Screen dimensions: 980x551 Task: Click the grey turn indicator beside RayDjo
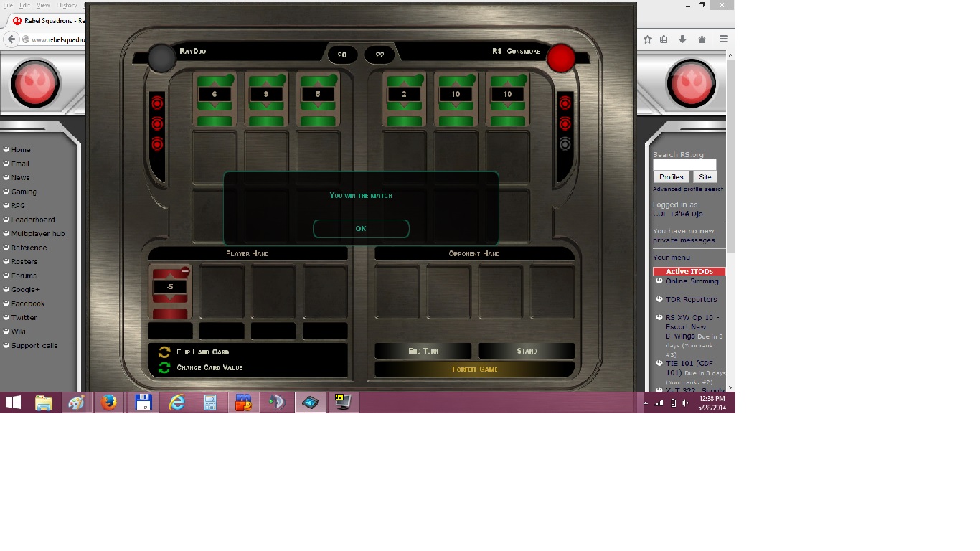(162, 58)
